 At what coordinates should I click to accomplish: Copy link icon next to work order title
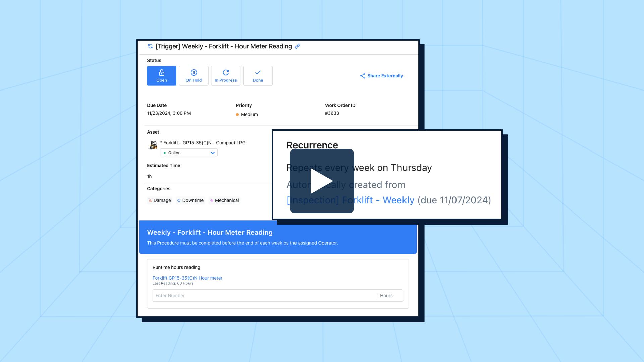[x=298, y=46]
